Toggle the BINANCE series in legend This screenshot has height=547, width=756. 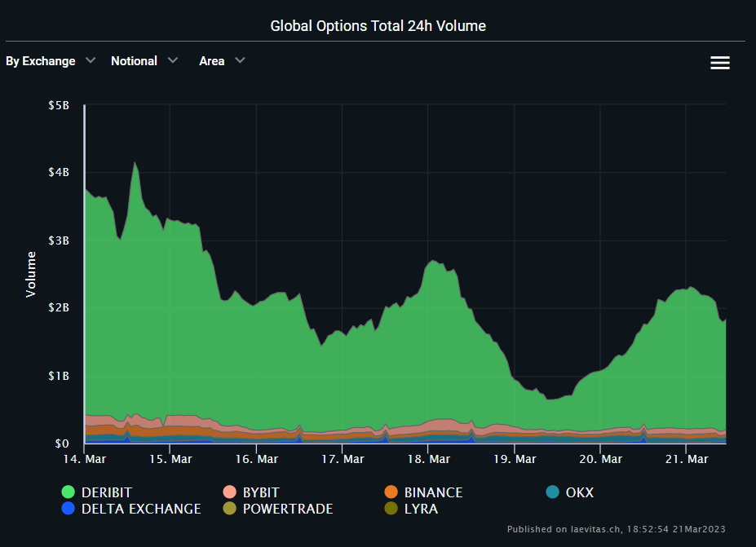pos(423,492)
